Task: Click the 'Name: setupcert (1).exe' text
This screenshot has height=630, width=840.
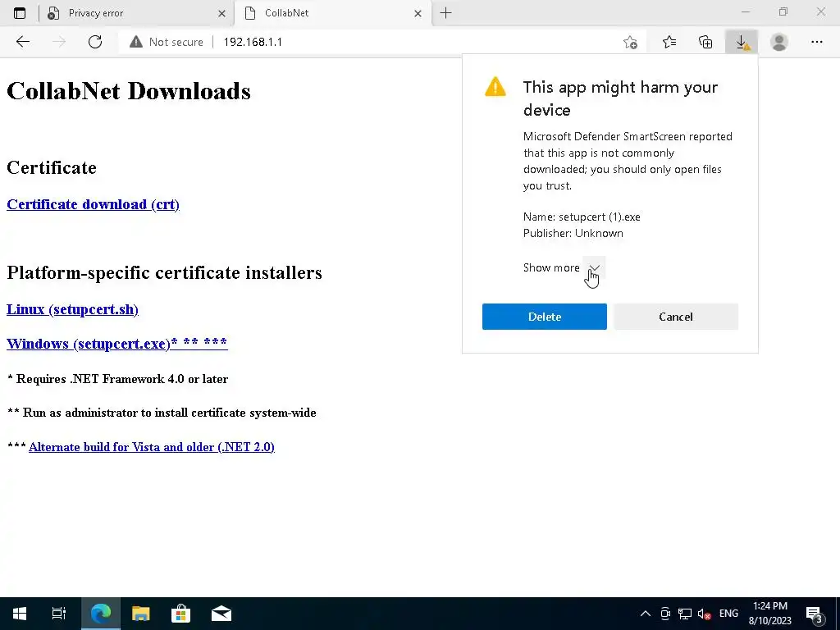Action: pyautogui.click(x=582, y=217)
